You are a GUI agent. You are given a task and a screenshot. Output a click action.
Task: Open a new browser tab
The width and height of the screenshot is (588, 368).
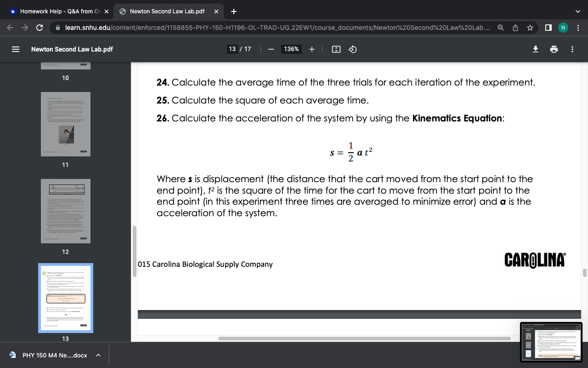234,11
